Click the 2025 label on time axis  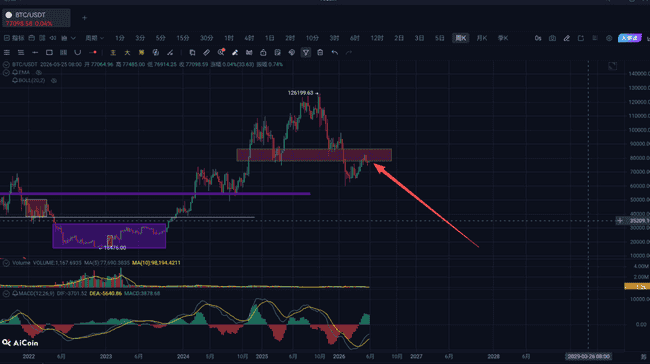[x=262, y=357]
